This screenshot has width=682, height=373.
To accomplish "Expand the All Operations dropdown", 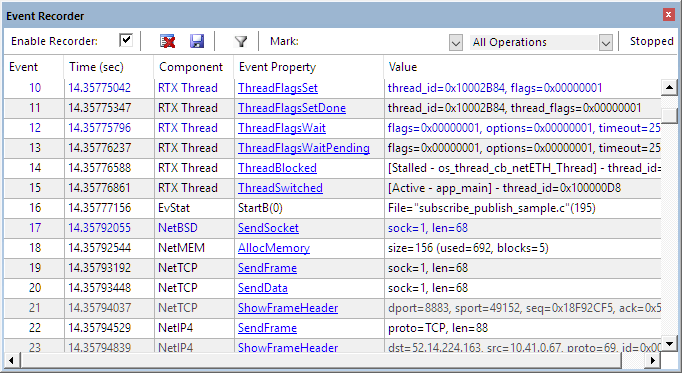I will pyautogui.click(x=605, y=43).
